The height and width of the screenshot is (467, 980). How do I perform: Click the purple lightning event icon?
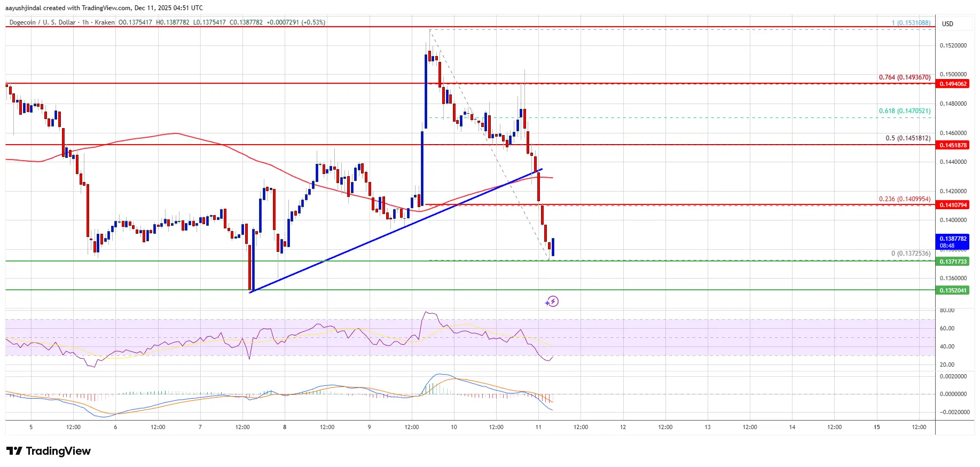pos(552,302)
